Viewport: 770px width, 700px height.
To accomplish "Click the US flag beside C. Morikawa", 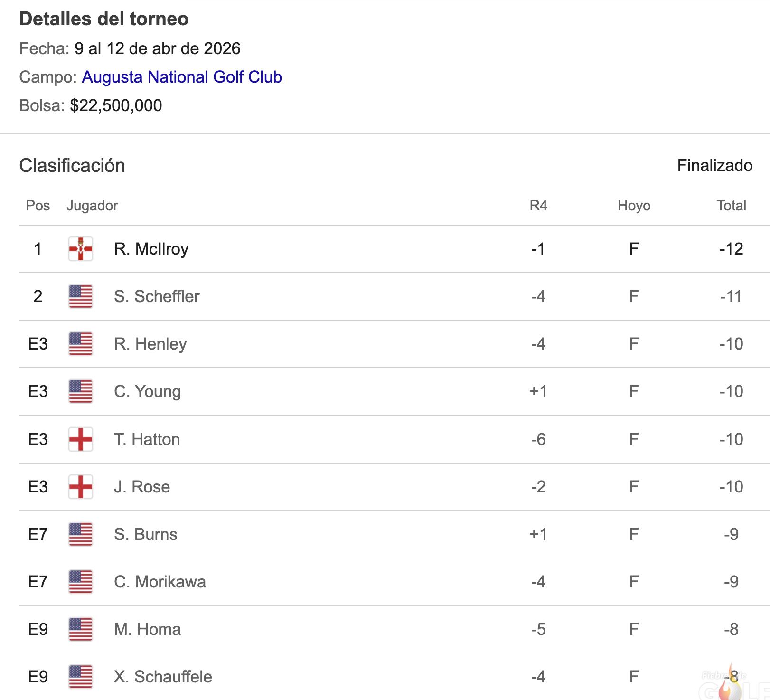I will tap(81, 582).
